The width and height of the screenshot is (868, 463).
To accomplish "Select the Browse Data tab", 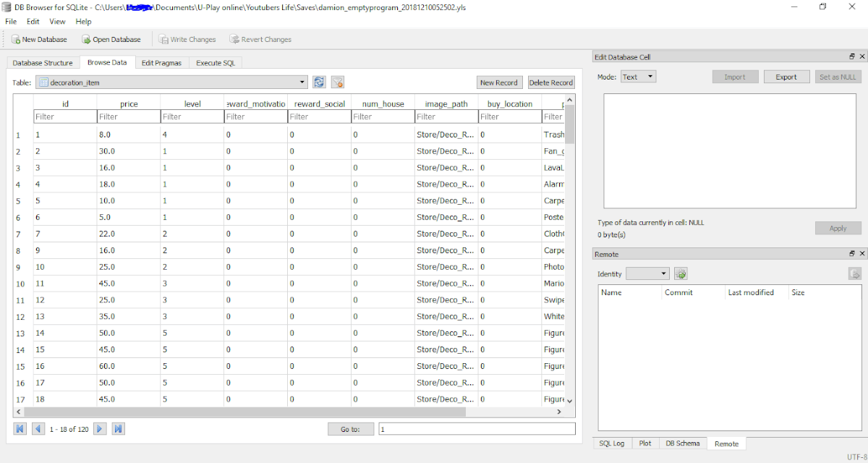I will point(107,62).
